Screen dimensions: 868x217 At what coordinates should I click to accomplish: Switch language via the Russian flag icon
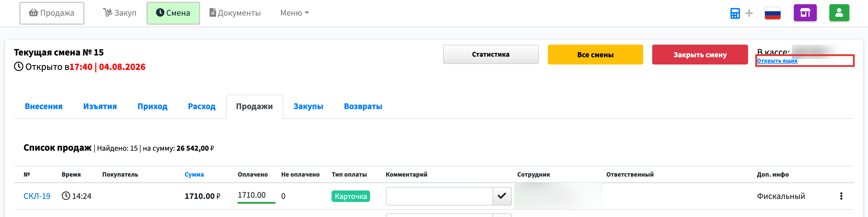(x=773, y=13)
